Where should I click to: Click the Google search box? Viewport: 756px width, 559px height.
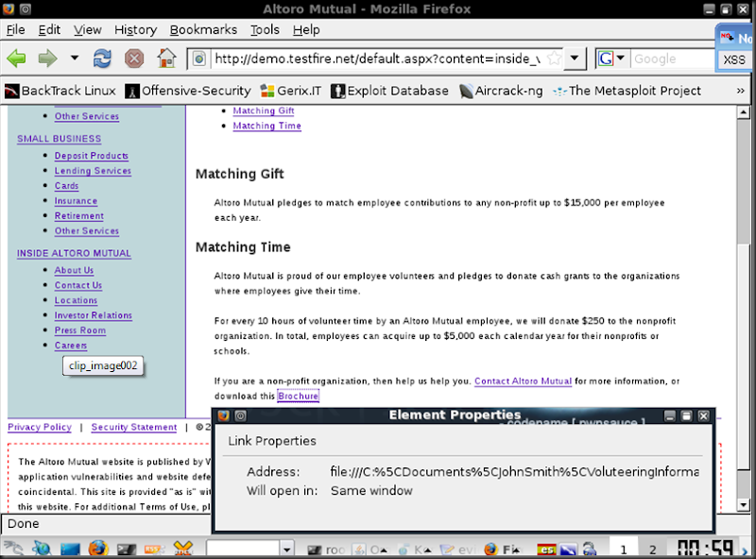pos(672,59)
